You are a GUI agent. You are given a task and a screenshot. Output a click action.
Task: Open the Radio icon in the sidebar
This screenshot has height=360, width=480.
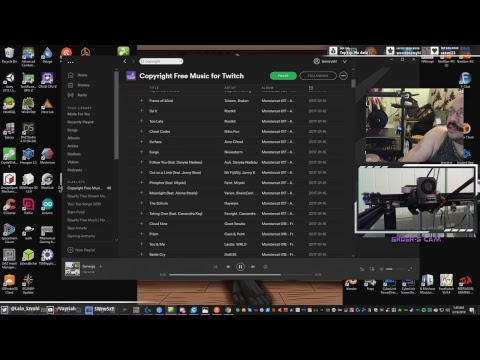(71, 95)
